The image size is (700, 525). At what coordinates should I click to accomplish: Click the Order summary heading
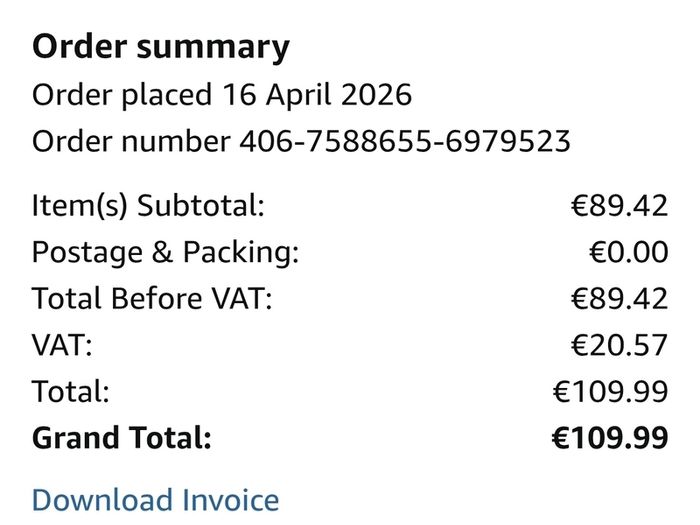coord(161,47)
